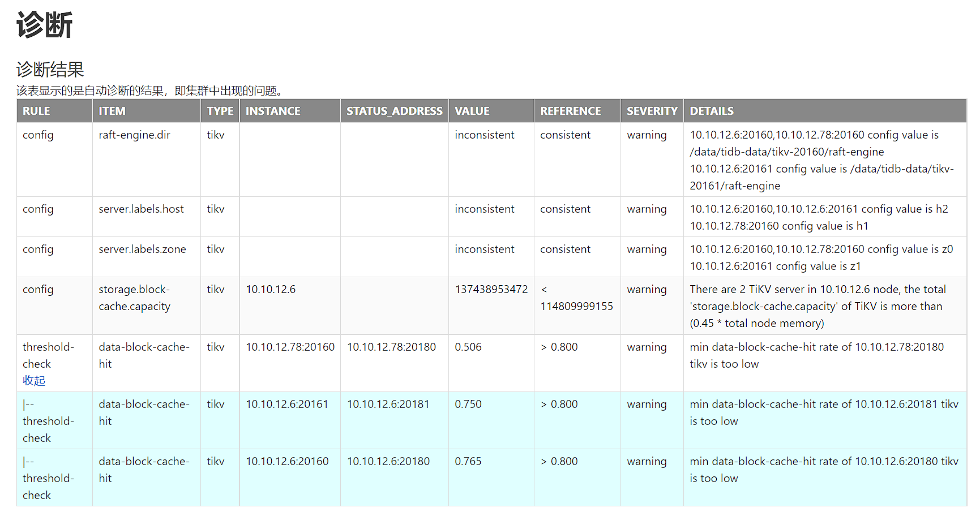Click value 0.506
The height and width of the screenshot is (512, 980).
pyautogui.click(x=468, y=347)
